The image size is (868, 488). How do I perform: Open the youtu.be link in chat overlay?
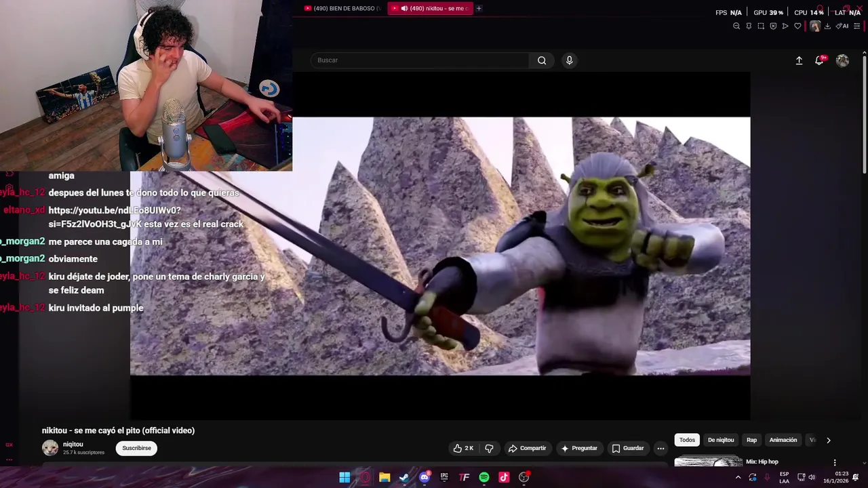145,217
